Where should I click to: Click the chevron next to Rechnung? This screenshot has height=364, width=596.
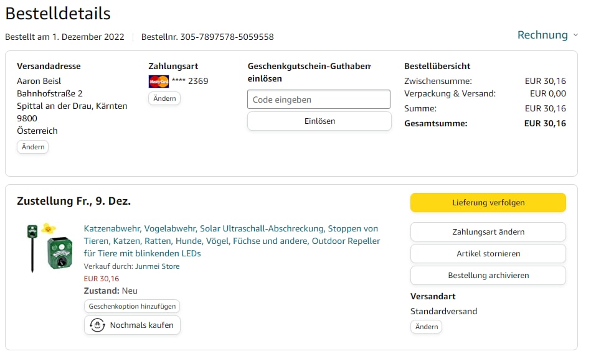pyautogui.click(x=575, y=35)
